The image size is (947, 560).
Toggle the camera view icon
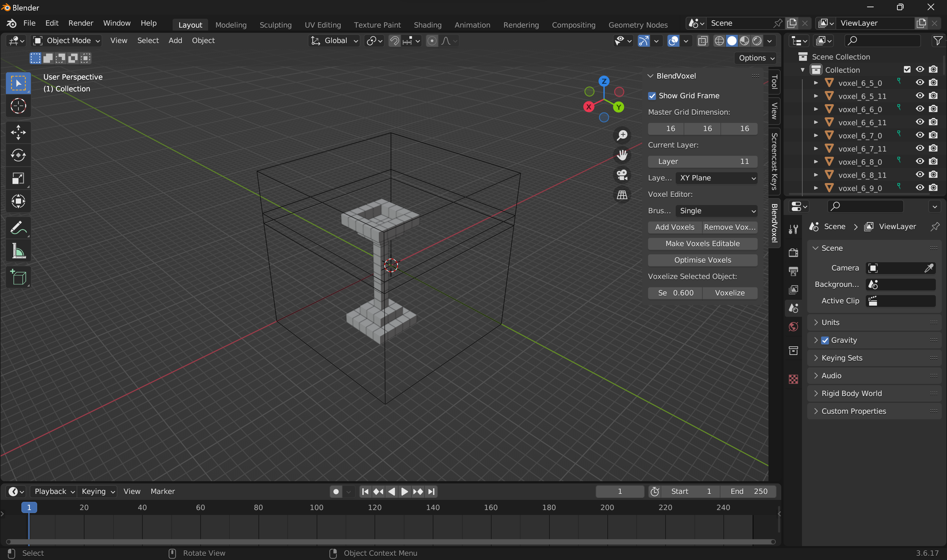tap(622, 175)
